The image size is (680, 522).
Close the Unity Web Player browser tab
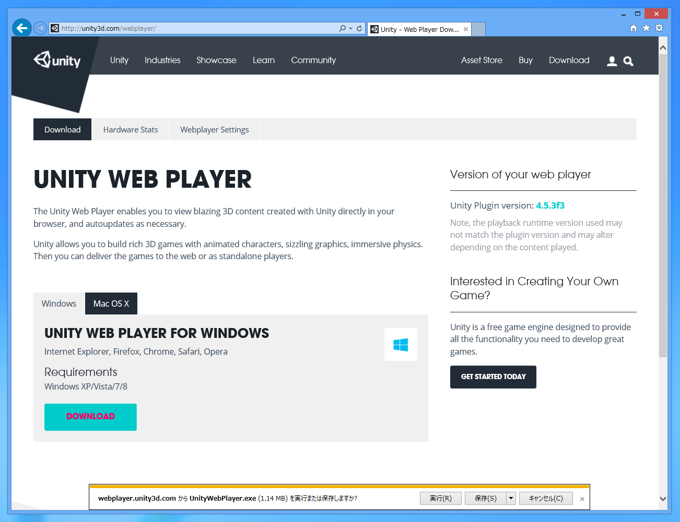click(465, 29)
